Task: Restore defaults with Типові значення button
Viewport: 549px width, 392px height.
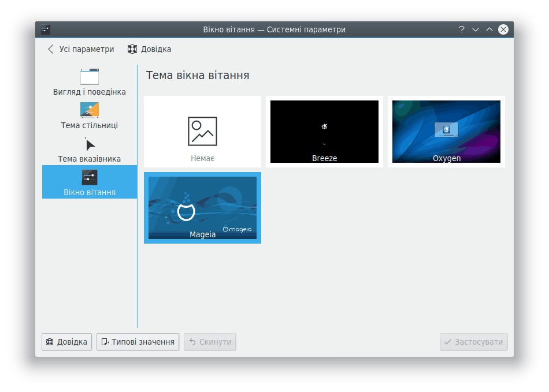Action: pos(138,342)
